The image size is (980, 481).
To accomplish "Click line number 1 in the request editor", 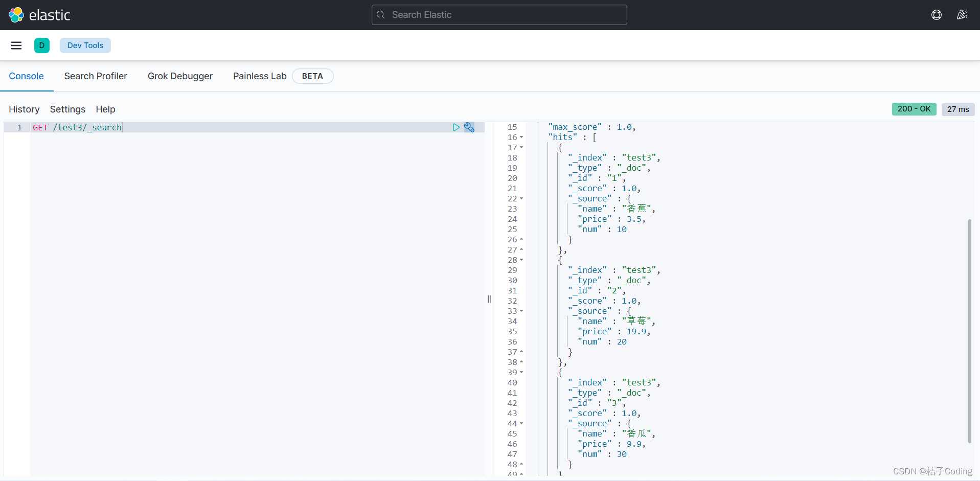I will tap(19, 127).
